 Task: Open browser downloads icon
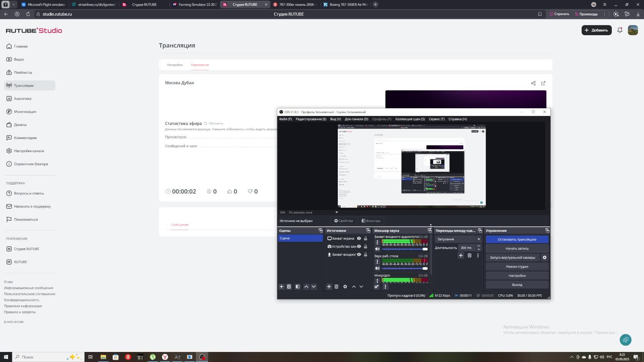(638, 14)
